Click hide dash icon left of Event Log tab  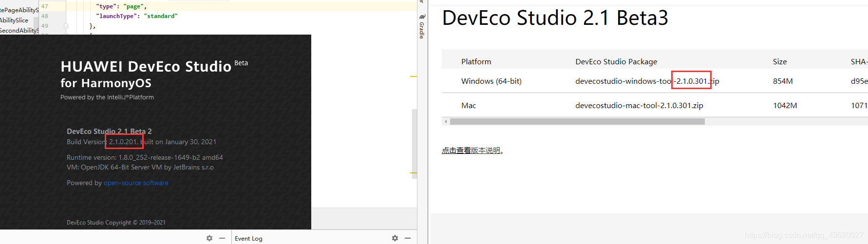(x=222, y=238)
